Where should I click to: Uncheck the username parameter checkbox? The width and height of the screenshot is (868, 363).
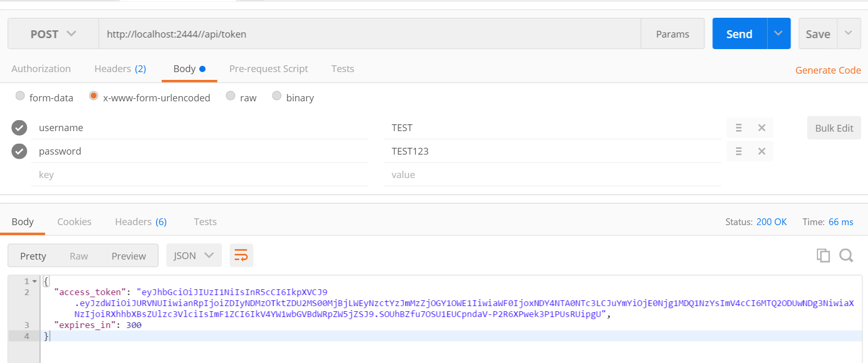(19, 128)
